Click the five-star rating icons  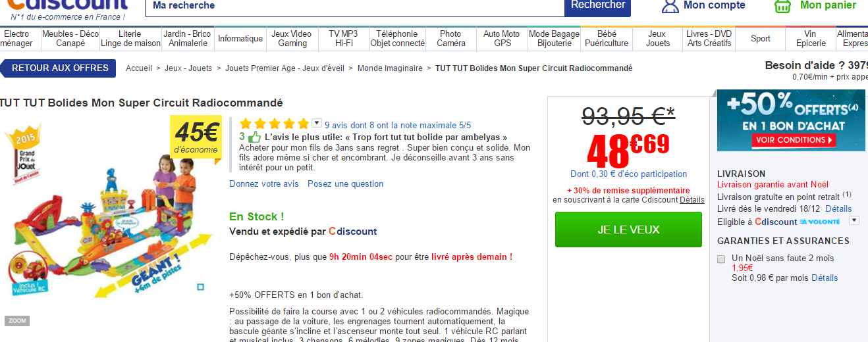274,124
